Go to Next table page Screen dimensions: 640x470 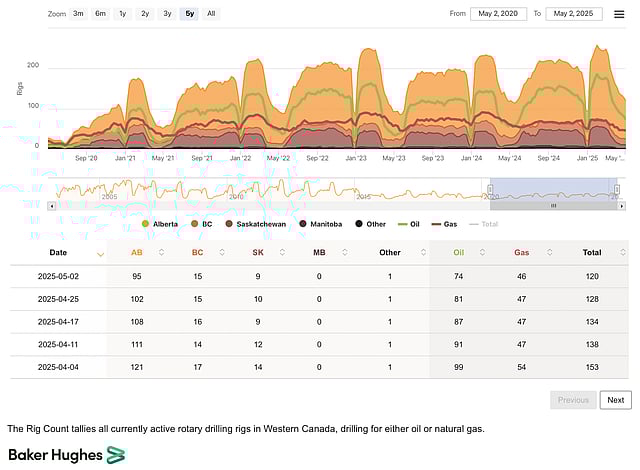(615, 400)
